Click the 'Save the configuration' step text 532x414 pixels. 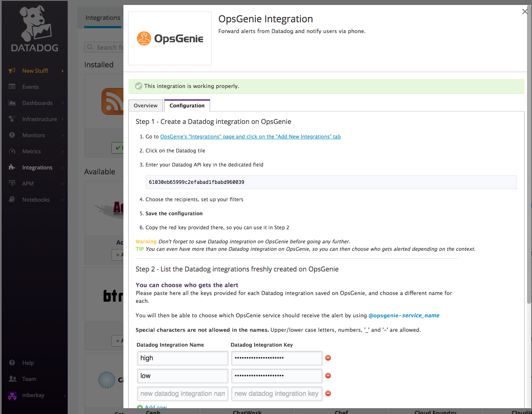click(x=174, y=214)
